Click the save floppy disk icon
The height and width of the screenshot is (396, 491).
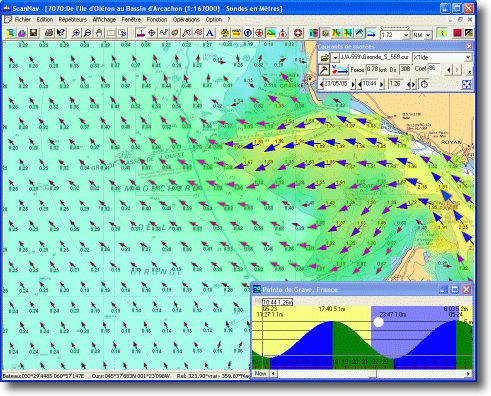(x=33, y=33)
